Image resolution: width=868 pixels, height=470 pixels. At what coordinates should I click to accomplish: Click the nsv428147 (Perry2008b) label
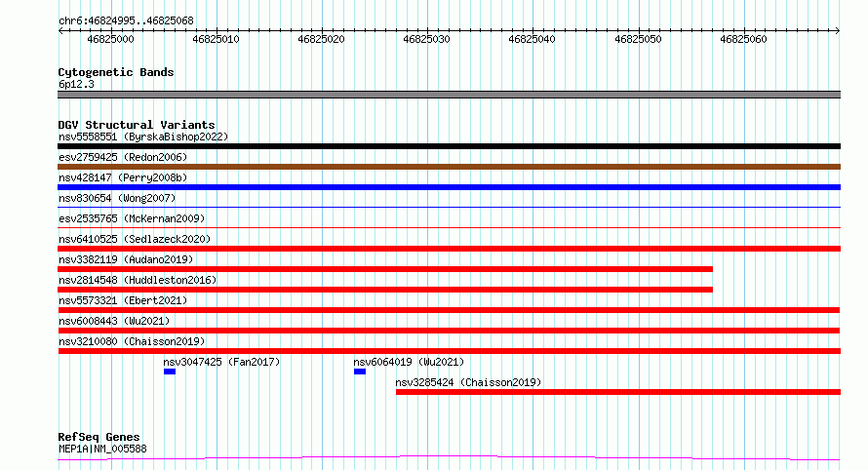pos(123,177)
